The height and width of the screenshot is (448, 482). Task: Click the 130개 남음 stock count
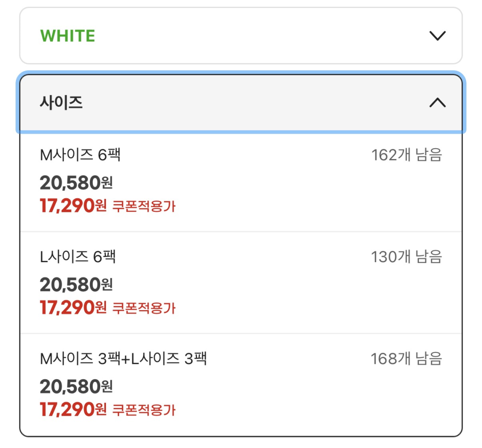click(x=407, y=257)
